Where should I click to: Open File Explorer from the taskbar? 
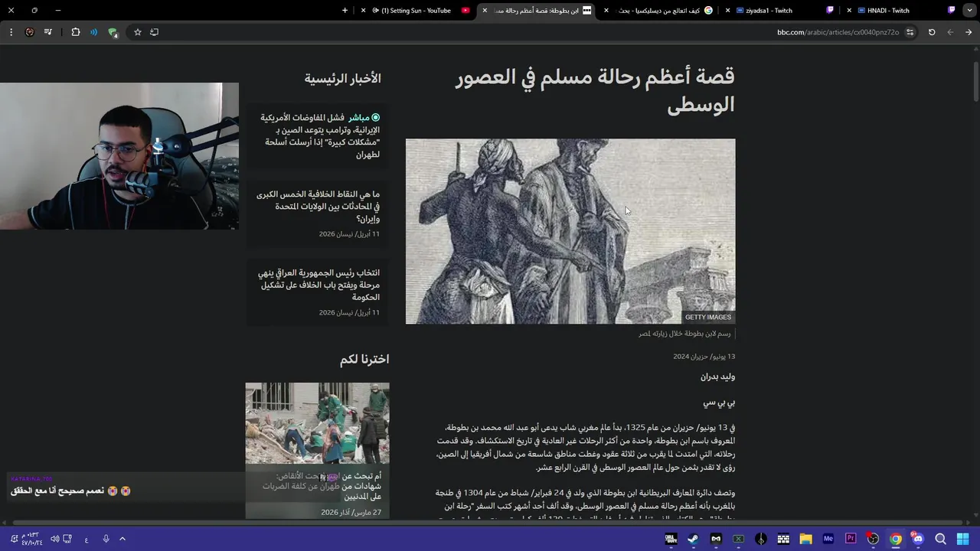click(x=805, y=539)
